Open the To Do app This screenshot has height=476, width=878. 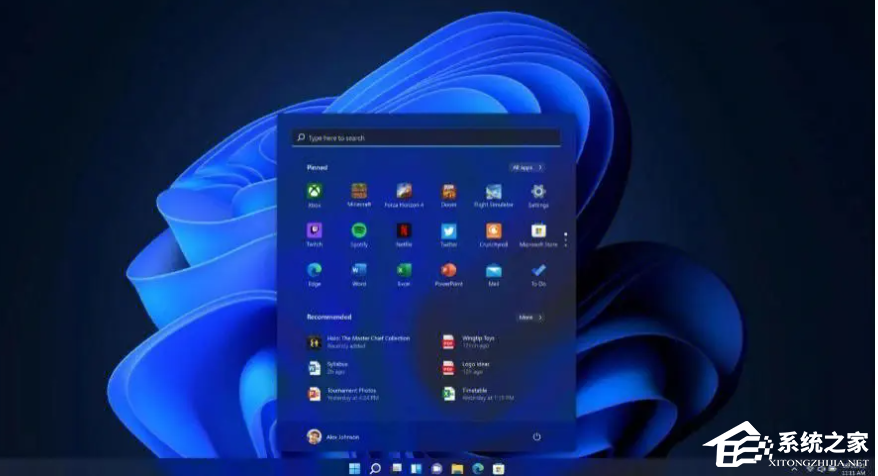tap(538, 271)
